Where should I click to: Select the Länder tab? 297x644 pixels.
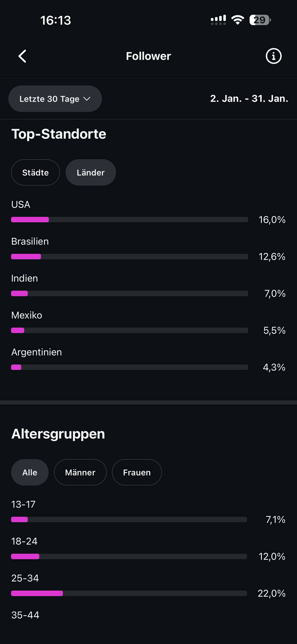click(x=91, y=173)
